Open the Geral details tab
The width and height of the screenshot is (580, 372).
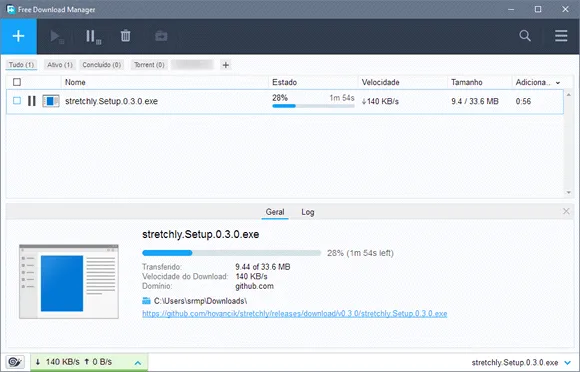click(275, 212)
